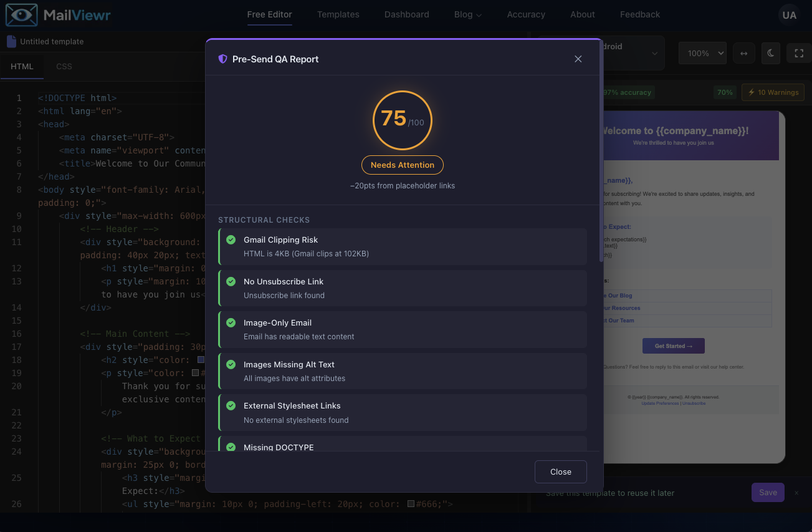Click the green check icon for Image-Only Email
The image size is (812, 532).
(231, 322)
